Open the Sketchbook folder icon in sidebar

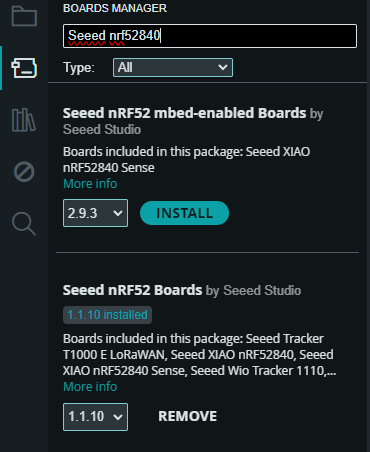pos(24,16)
